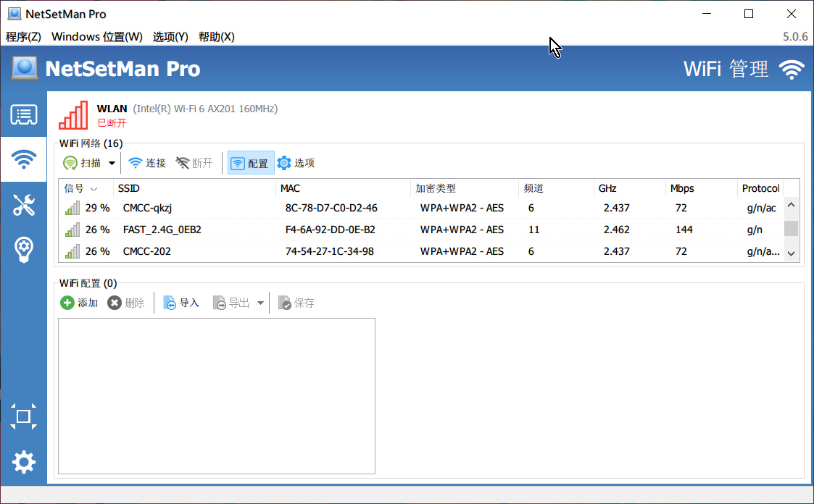
Task: Click signal icon of FAST_2.4G_0EB2 row
Action: pos(72,230)
